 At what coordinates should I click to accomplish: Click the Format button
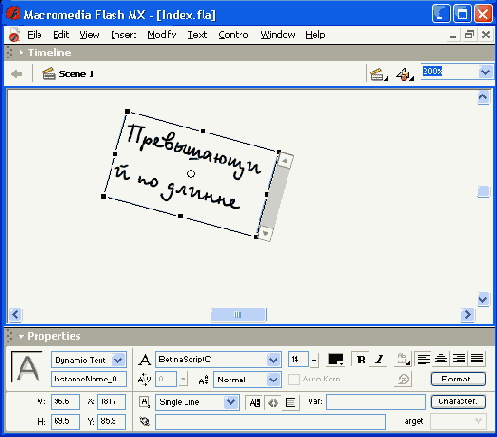coord(458,379)
